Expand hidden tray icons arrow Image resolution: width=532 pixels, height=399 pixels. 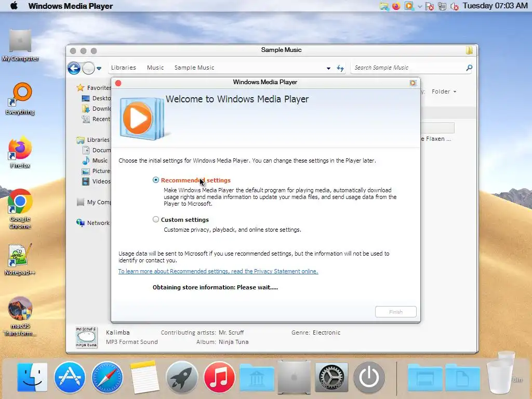coord(420,6)
